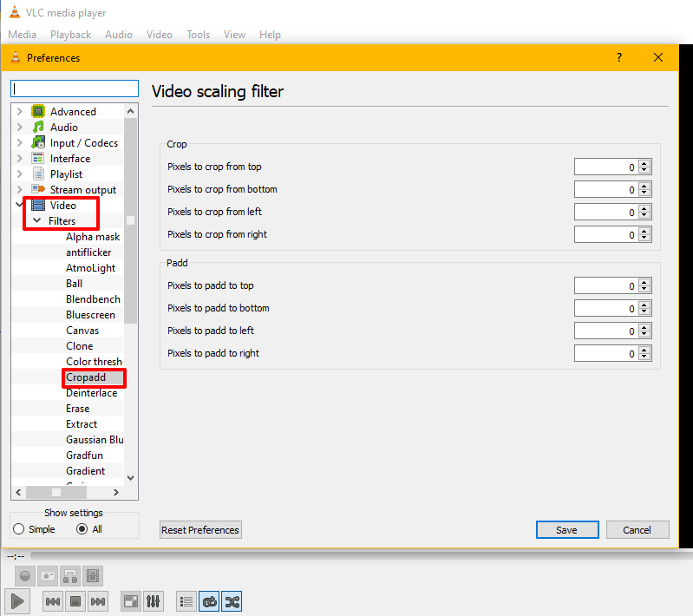The width and height of the screenshot is (693, 616).
Task: Select Deinterlace filter in tree
Action: (x=92, y=393)
